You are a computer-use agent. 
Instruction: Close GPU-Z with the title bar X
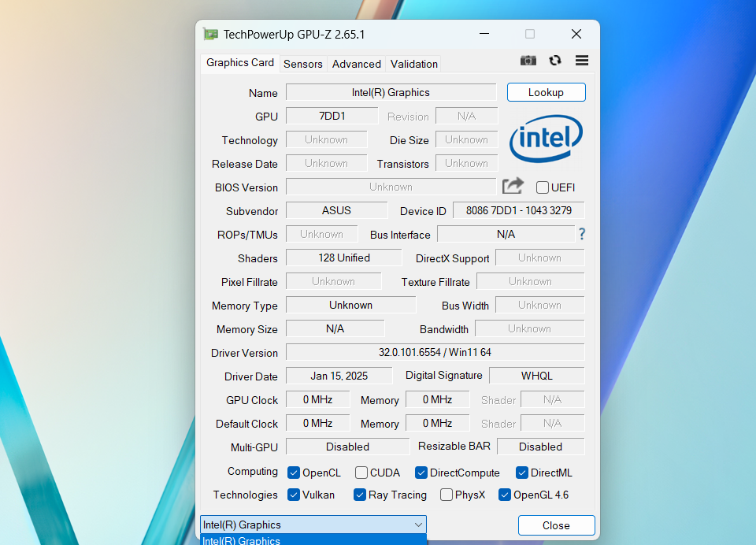[576, 34]
